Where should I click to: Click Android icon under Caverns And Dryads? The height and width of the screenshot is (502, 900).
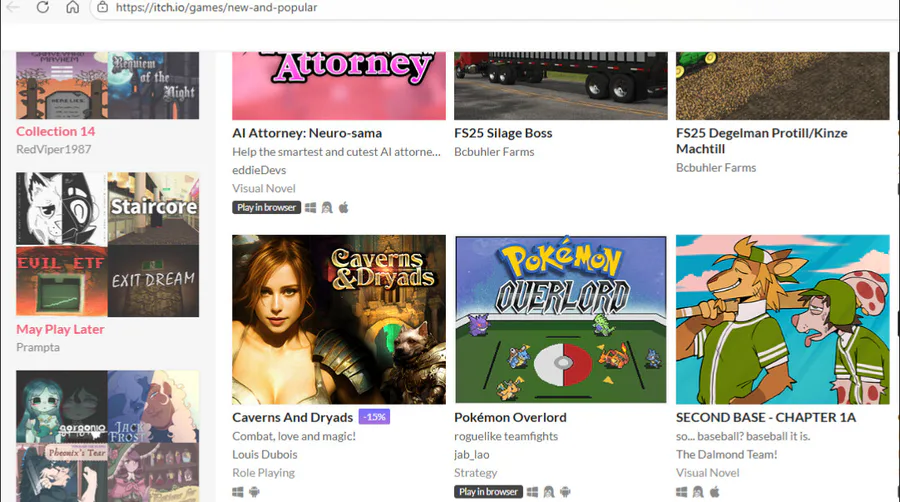point(254,492)
